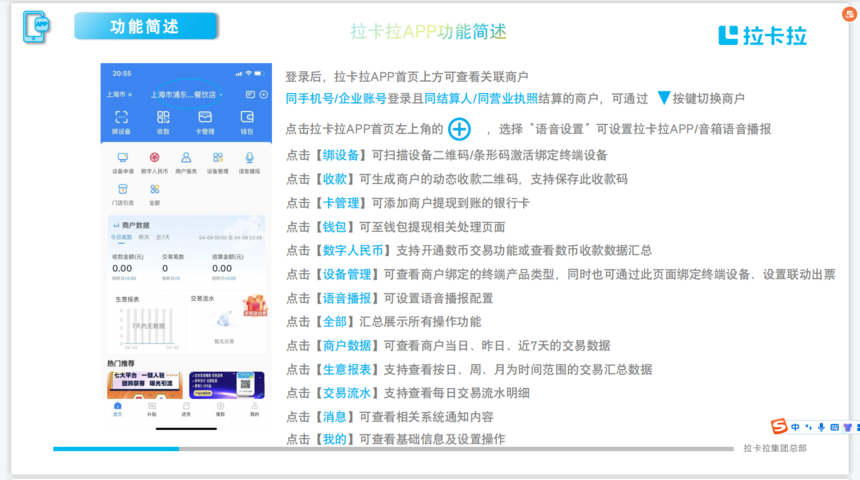Open the 钱包 wallet icon

247,117
